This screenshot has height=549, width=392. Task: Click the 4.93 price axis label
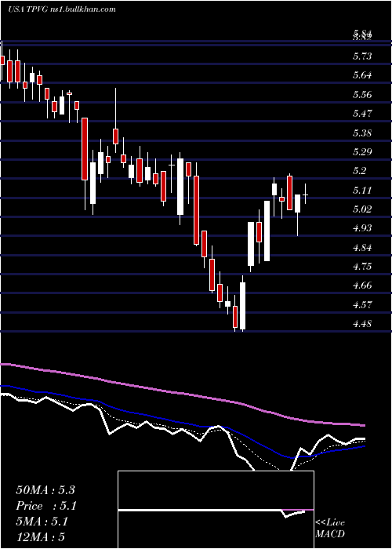pyautogui.click(x=362, y=228)
